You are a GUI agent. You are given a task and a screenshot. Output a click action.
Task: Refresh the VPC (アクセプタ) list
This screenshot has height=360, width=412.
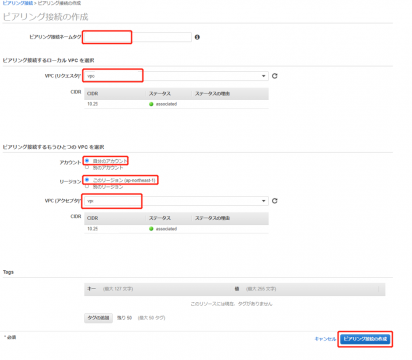pyautogui.click(x=275, y=201)
